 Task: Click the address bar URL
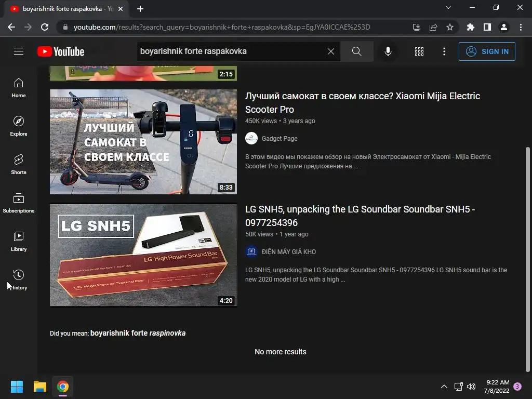221,27
